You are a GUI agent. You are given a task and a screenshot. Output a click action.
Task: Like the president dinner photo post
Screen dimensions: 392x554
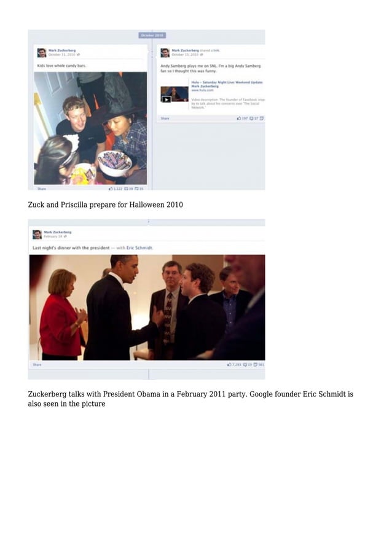234,364
